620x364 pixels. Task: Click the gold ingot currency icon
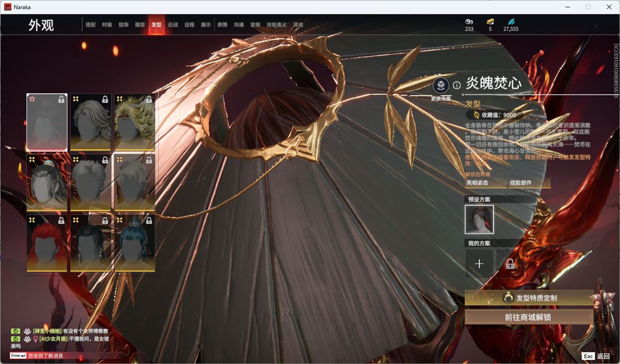(490, 21)
